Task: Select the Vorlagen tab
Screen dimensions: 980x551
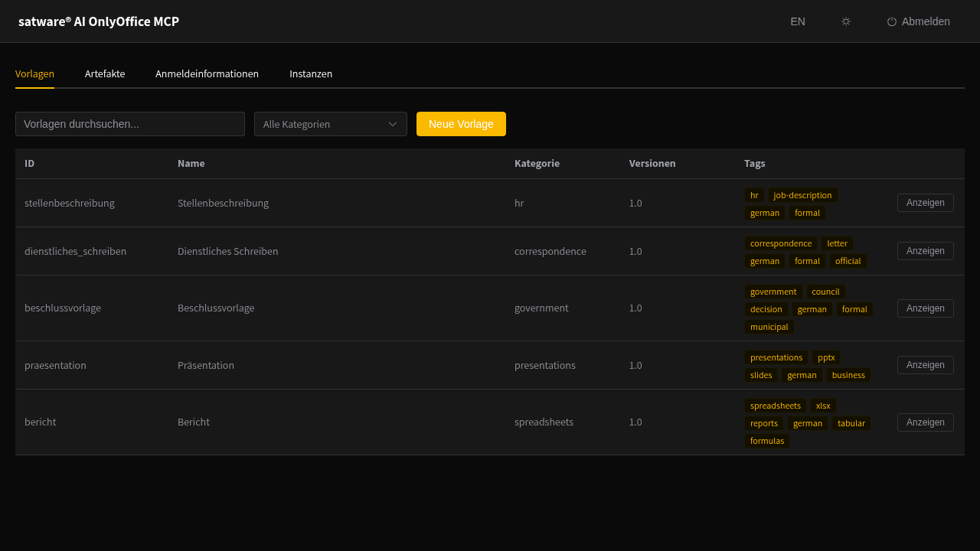Action: coord(34,73)
